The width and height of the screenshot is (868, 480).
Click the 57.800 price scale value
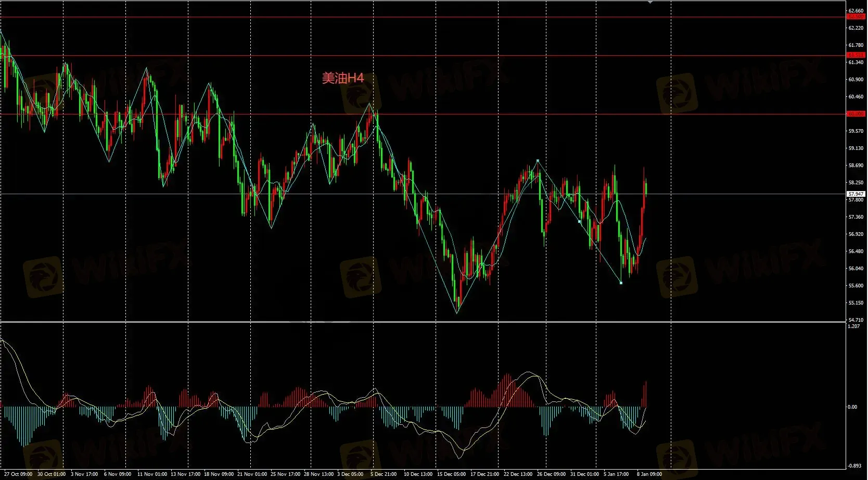856,200
